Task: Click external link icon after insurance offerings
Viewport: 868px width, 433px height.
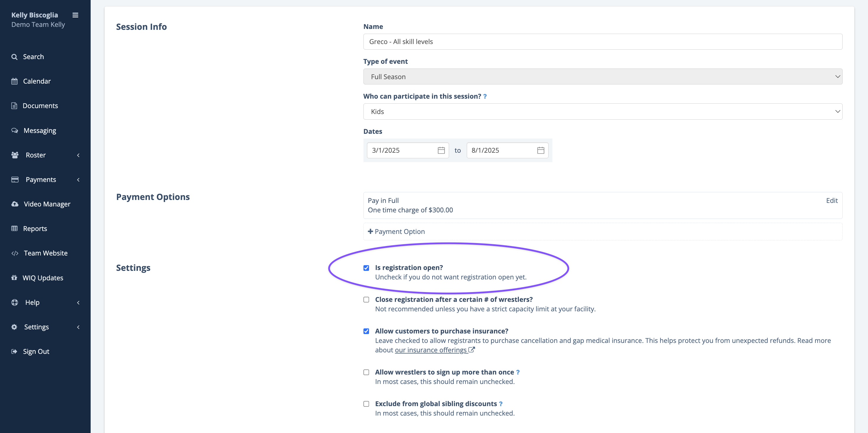Action: pos(472,350)
